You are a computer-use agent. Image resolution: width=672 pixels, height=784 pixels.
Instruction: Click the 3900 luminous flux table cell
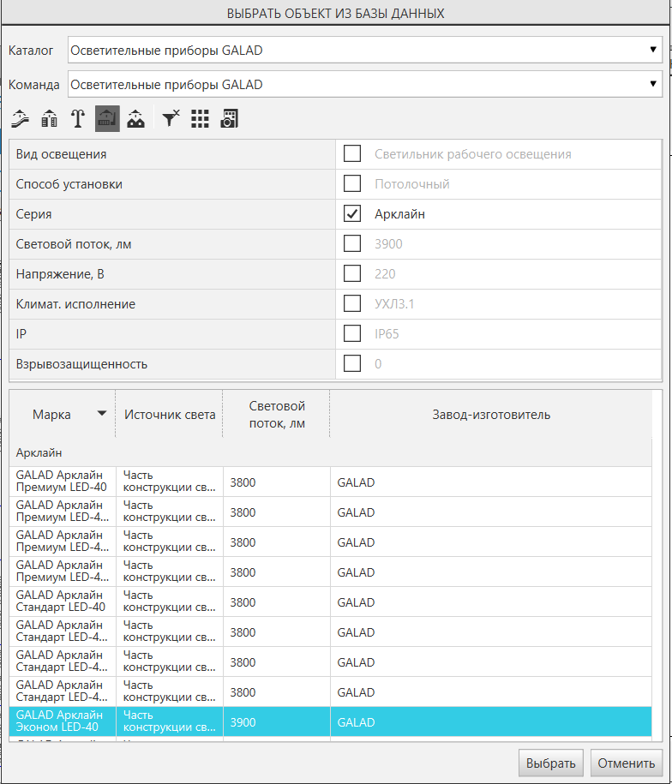coord(277,722)
